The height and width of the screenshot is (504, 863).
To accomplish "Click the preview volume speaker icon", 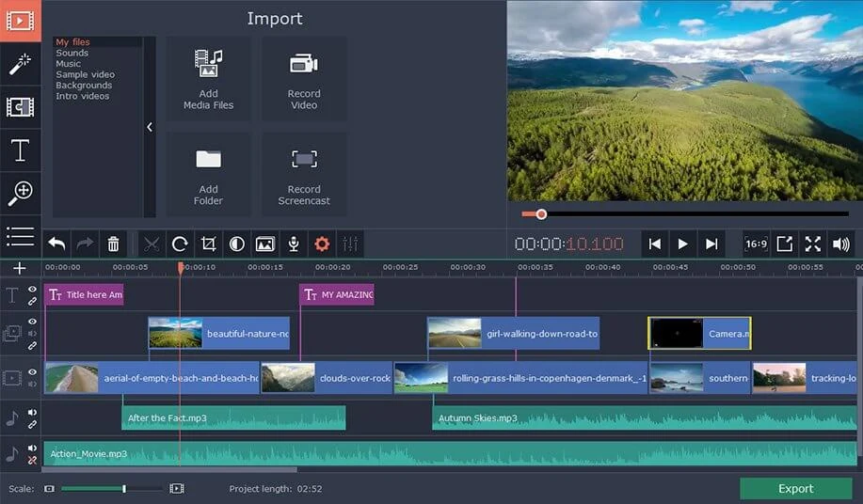I will pyautogui.click(x=841, y=244).
